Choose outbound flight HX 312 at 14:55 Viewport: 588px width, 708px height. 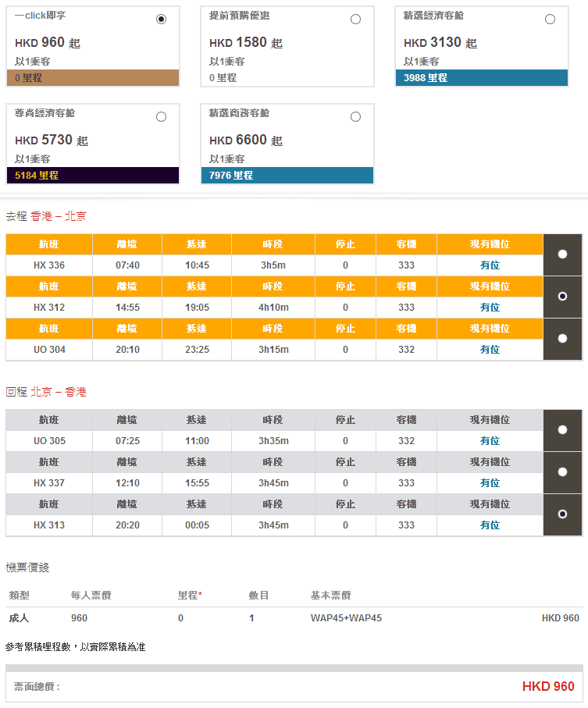coord(562,297)
